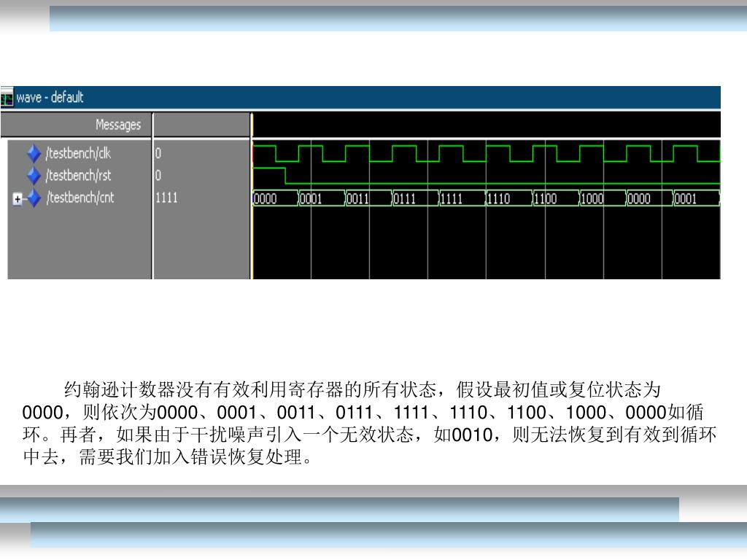747x560 pixels.
Task: Click the 1111 segment of cnt waveform
Action: click(462, 198)
